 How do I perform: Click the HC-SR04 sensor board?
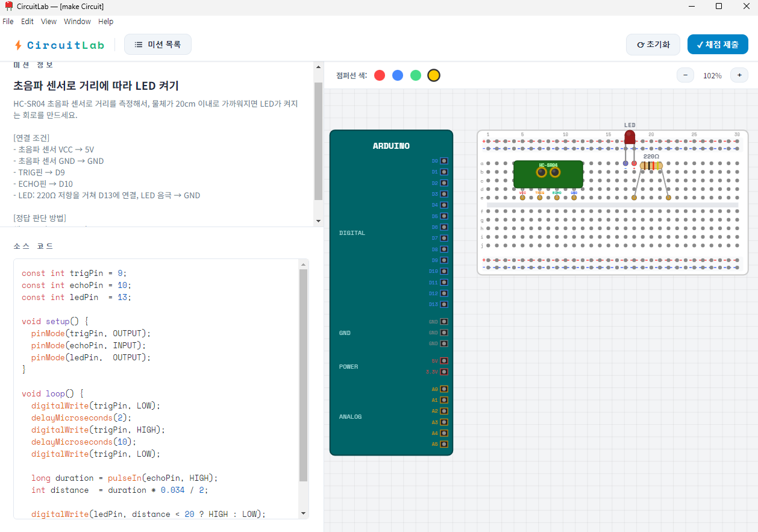pos(548,174)
